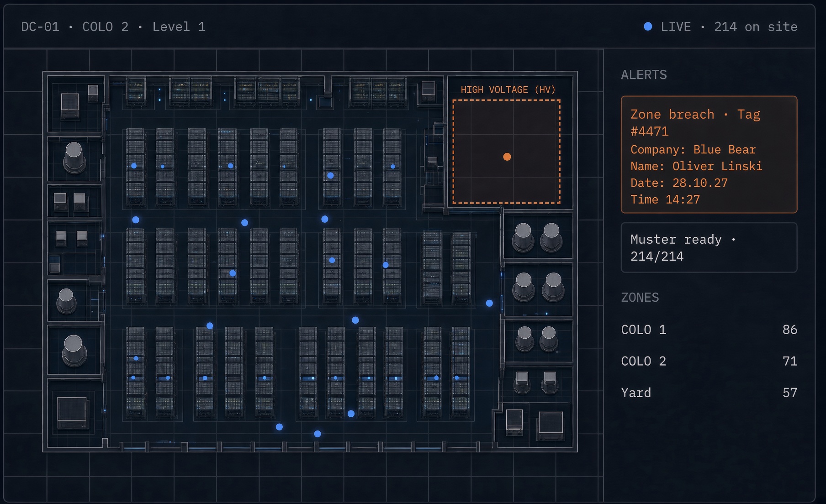Click the 214 on site counter
The image size is (826, 504).
[756, 26]
